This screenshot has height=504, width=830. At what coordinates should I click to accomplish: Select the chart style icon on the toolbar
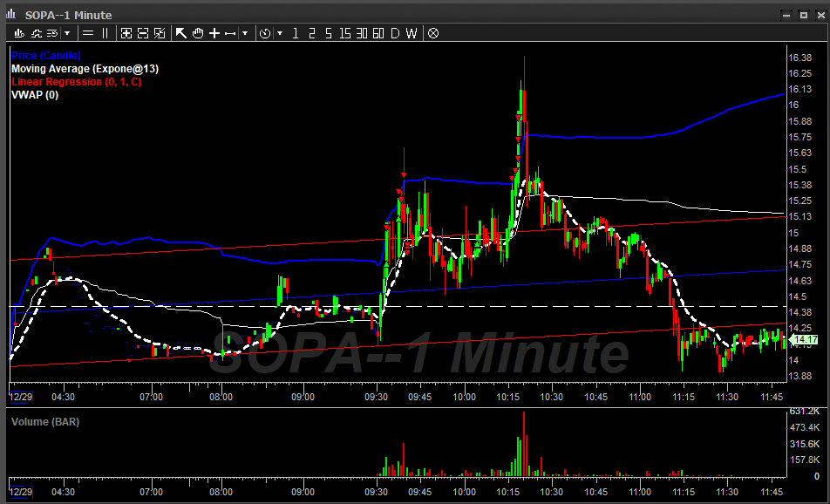[19, 33]
